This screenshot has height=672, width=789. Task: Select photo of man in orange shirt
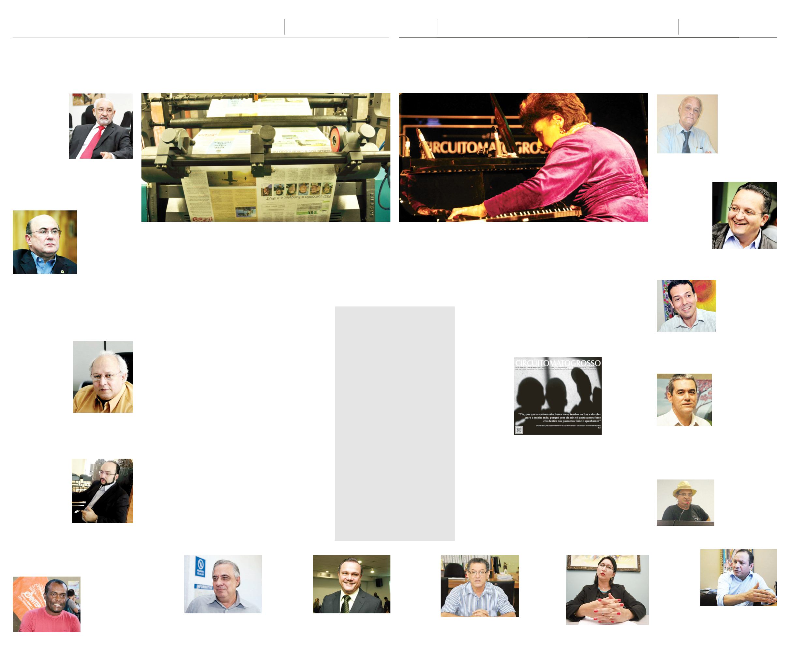(x=103, y=377)
